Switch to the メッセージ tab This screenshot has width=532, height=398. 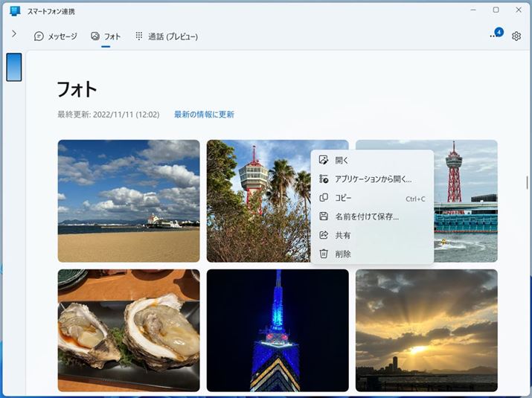56,36
